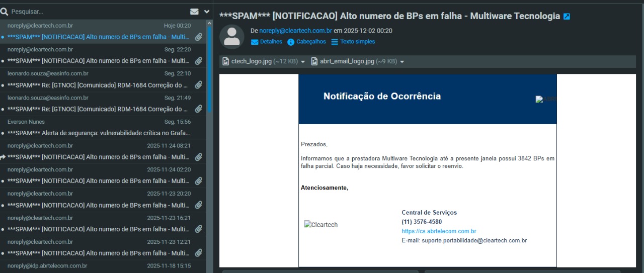The image size is (644, 273).
Task: Open ctech_logo.jpg attachment
Action: tap(251, 61)
